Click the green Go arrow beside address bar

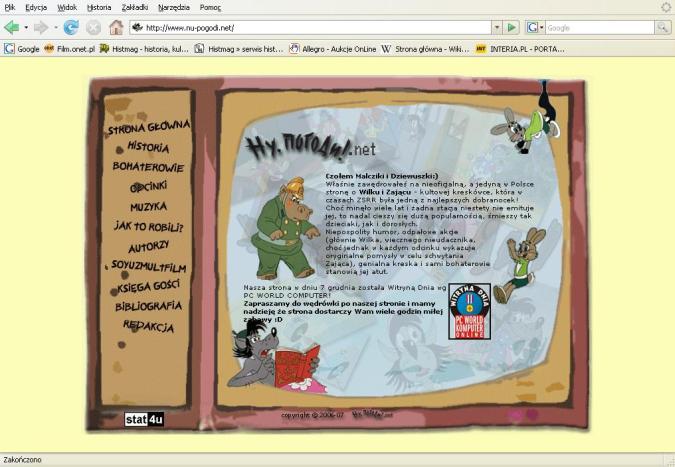click(x=511, y=28)
